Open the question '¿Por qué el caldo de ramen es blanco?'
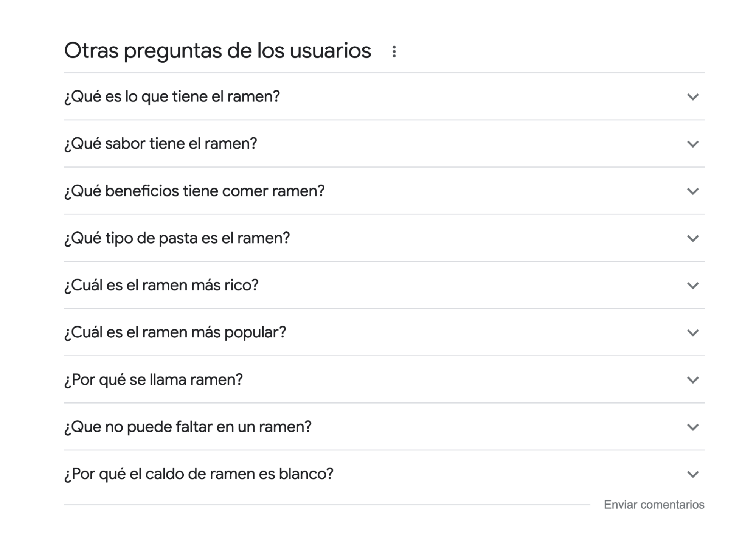This screenshot has width=756, height=539. click(199, 474)
